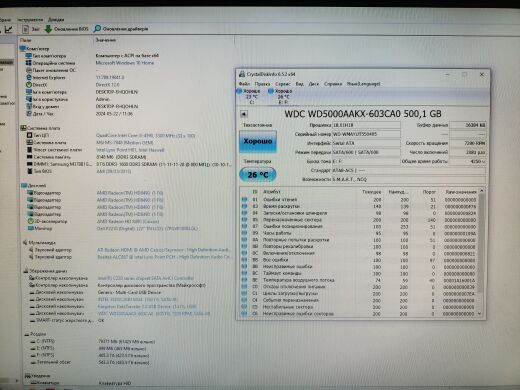Collapse the Системна плата group
This screenshot has width=520, height=390.
click(23, 128)
